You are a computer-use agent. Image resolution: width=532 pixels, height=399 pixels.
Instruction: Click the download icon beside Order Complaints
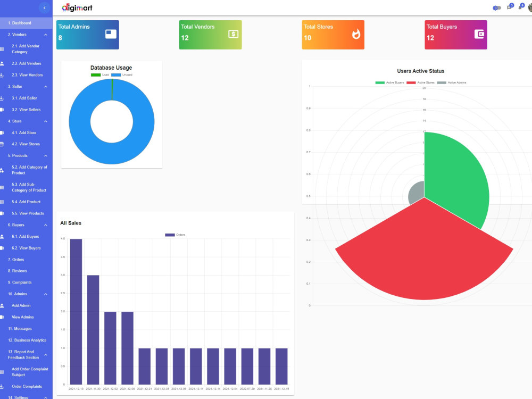(2, 386)
